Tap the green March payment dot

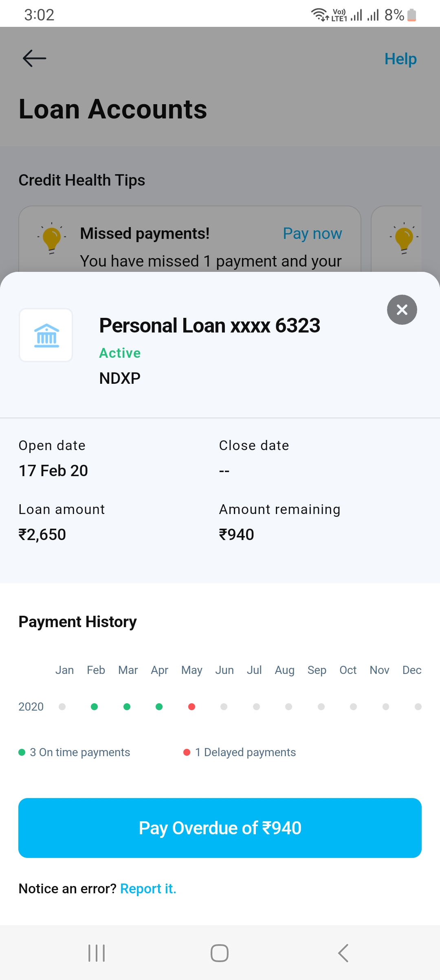(x=127, y=707)
